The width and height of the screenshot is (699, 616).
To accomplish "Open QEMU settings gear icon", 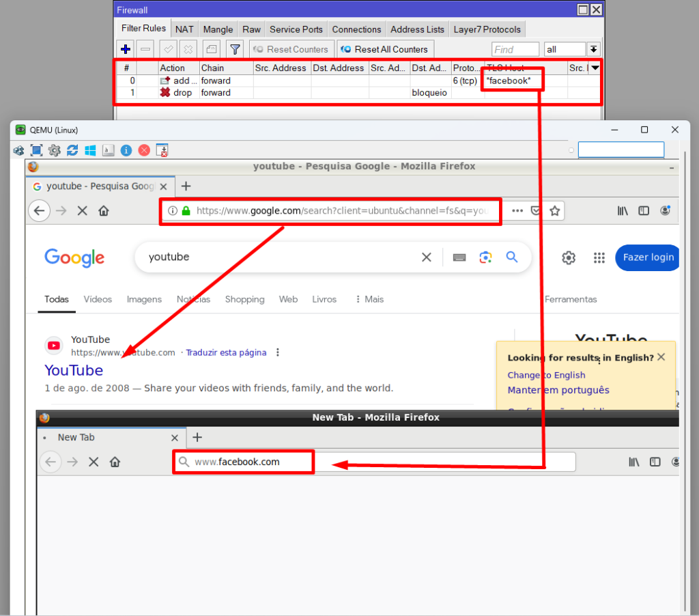I will 55,150.
